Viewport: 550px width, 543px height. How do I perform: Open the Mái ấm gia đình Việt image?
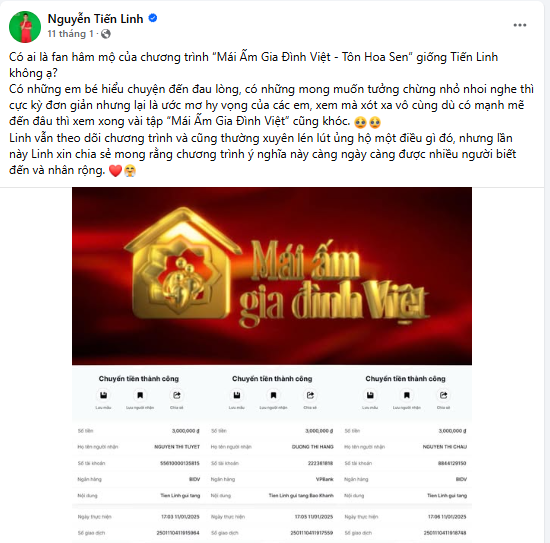pyautogui.click(x=272, y=276)
